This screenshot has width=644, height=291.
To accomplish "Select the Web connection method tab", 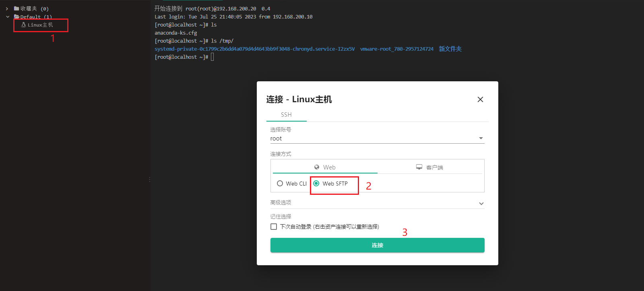I will click(325, 167).
